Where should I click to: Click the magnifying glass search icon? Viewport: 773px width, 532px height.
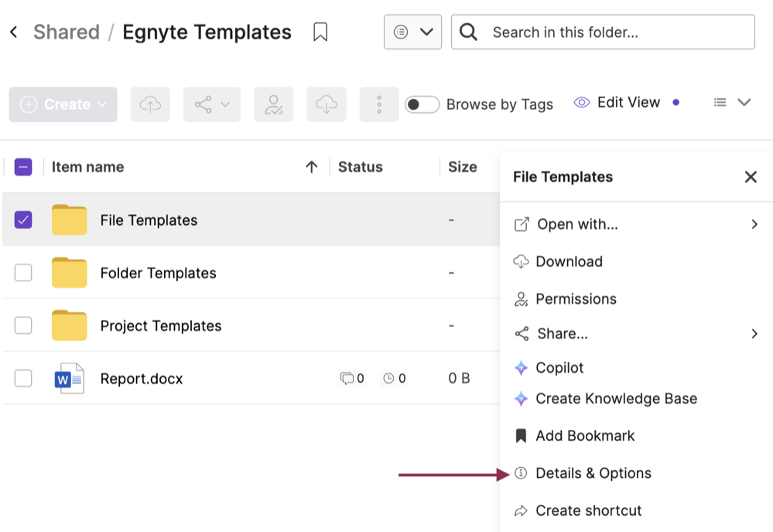[468, 32]
